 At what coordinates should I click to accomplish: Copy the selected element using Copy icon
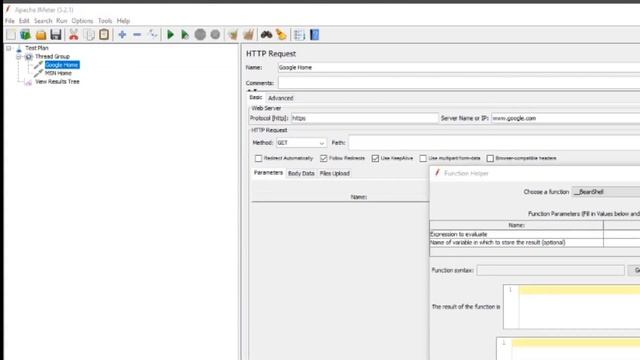click(x=89, y=35)
